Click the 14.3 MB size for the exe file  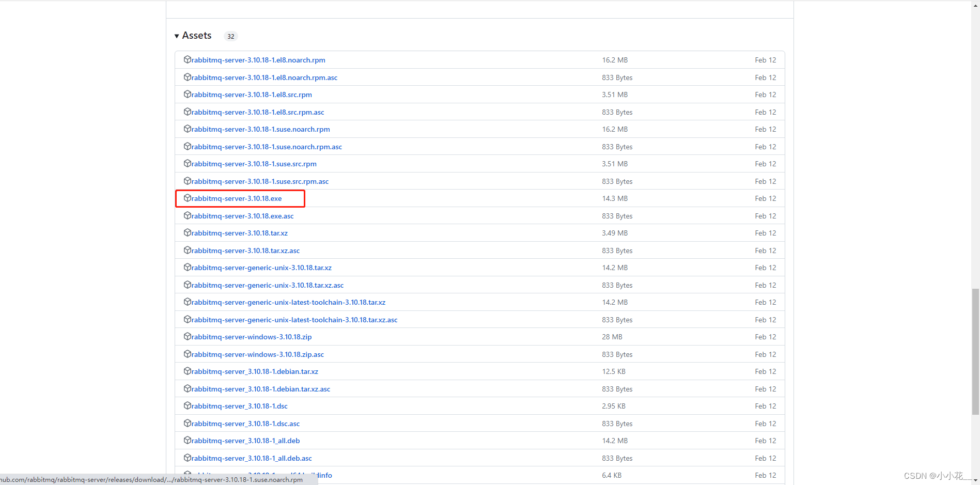[615, 199]
